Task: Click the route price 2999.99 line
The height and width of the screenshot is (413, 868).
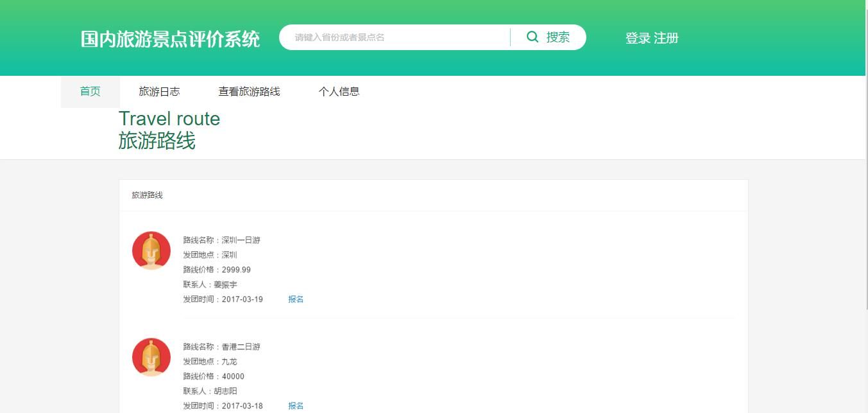Action: tap(217, 270)
